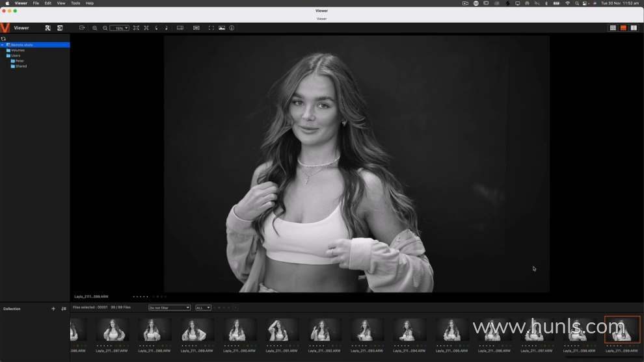Viewport: 644px width, 362px height.
Task: Open the File menu
Action: pyautogui.click(x=36, y=3)
